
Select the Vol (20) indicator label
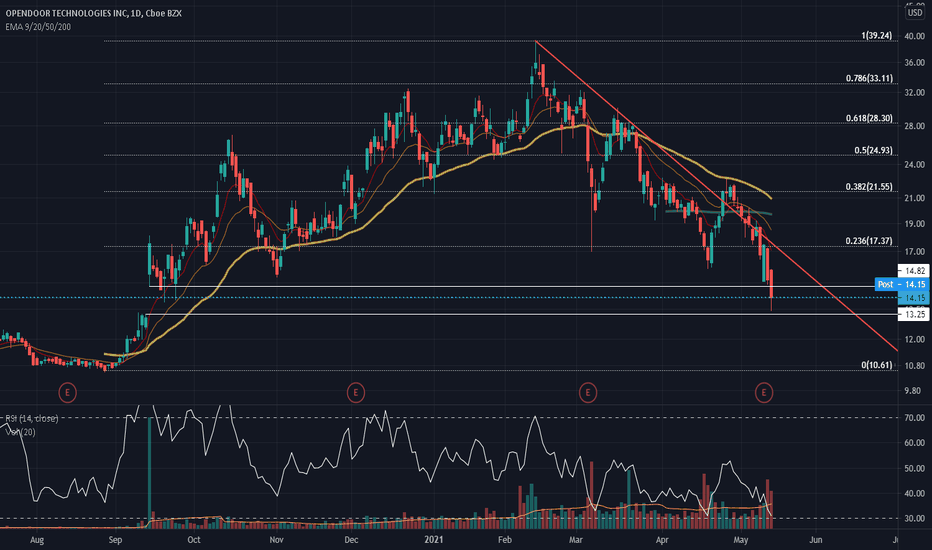[x=20, y=432]
